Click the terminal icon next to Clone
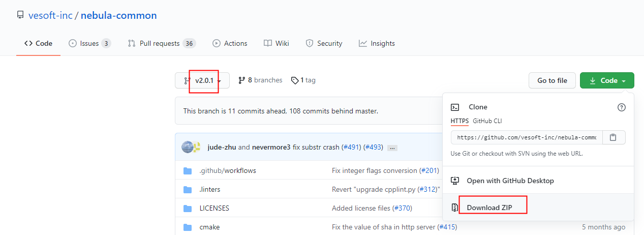 click(x=455, y=107)
